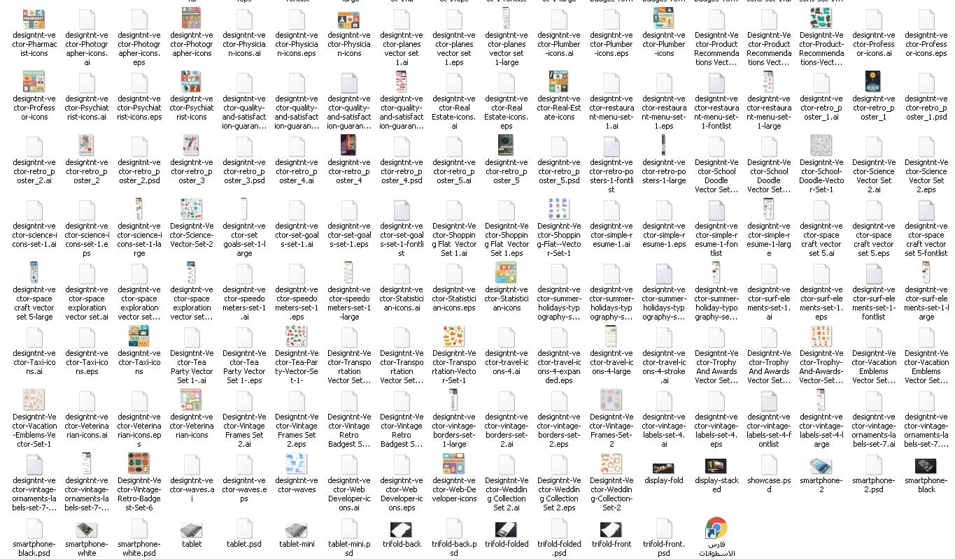Viewport: 955px width, 560px height.
Task: Select the tablet-mini image thumbnail
Action: (297, 530)
